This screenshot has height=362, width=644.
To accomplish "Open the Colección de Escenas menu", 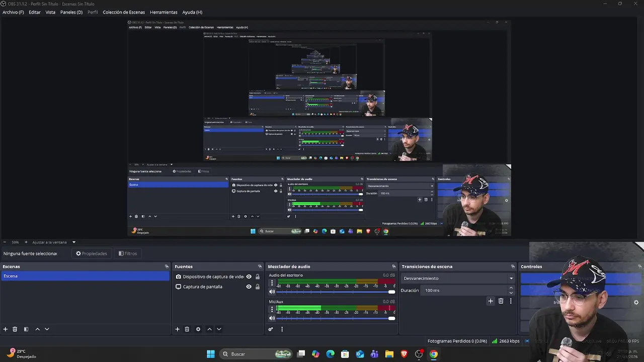I will tap(124, 12).
